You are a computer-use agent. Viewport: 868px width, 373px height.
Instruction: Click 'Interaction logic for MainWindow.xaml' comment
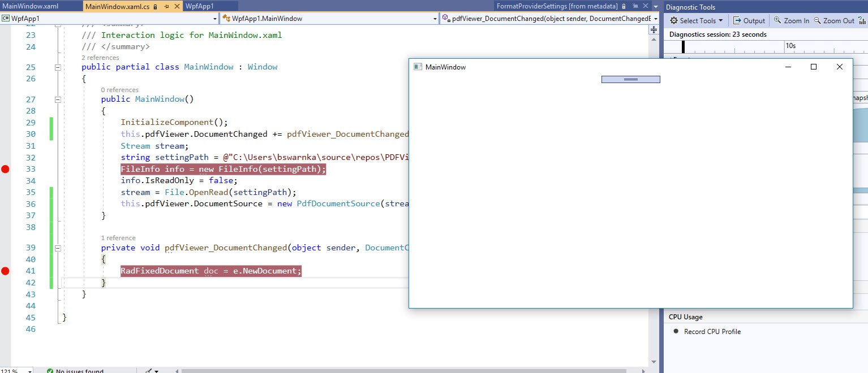click(x=191, y=35)
